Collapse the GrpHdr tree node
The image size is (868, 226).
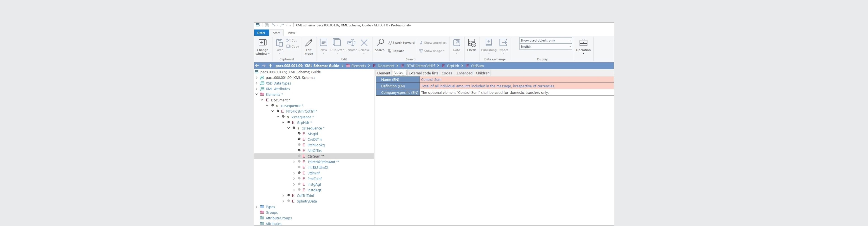283,122
